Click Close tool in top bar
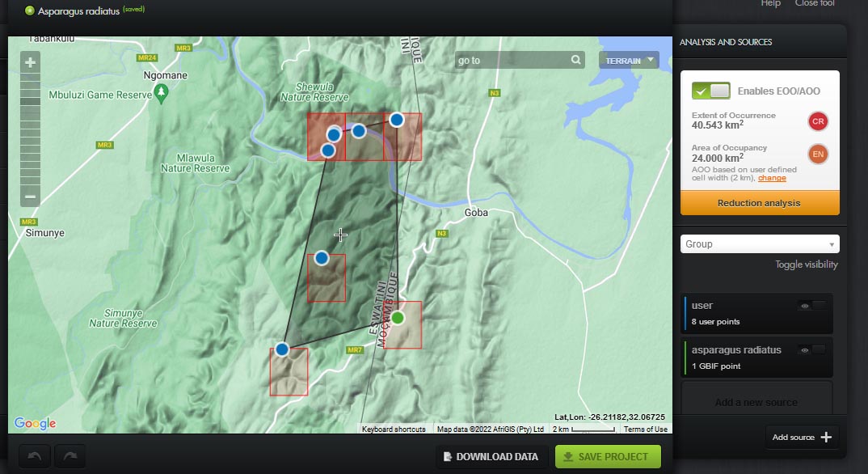 [815, 4]
